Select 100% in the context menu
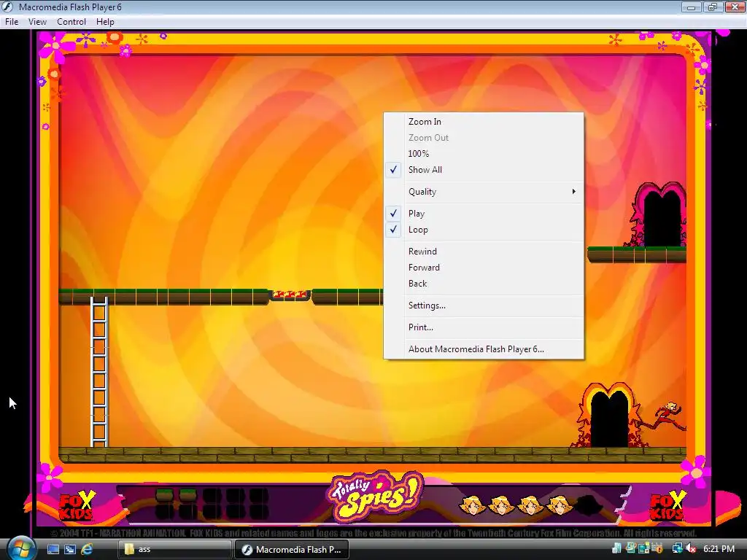The width and height of the screenshot is (747, 560). click(x=484, y=153)
